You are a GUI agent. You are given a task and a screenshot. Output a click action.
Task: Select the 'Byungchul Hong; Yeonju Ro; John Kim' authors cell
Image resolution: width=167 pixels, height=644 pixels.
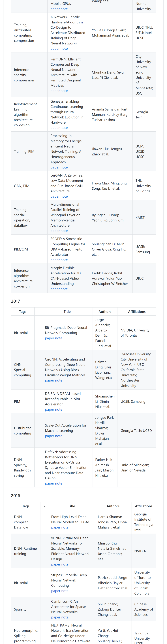pos(111,217)
